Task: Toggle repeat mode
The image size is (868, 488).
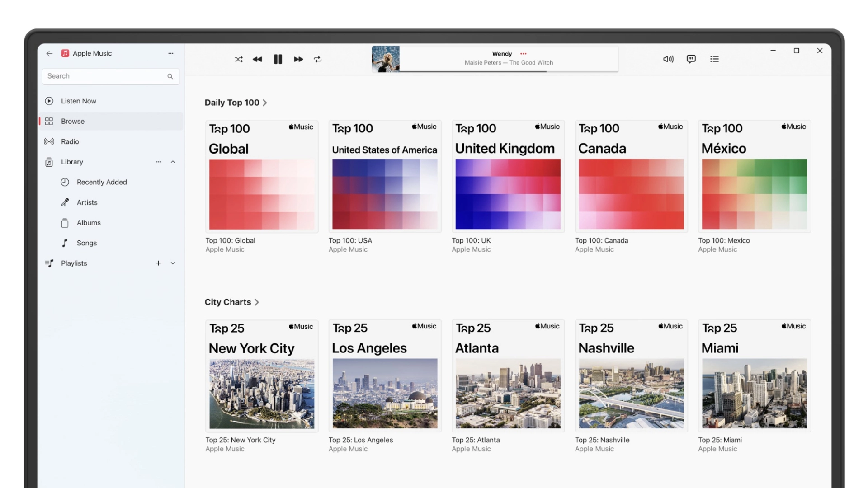Action: pyautogui.click(x=318, y=59)
